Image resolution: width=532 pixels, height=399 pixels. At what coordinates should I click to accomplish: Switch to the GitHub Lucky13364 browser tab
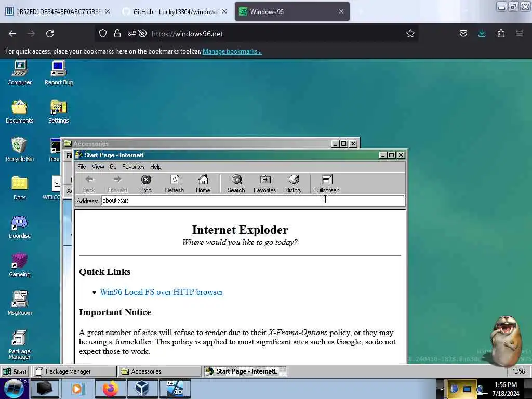[x=175, y=11]
